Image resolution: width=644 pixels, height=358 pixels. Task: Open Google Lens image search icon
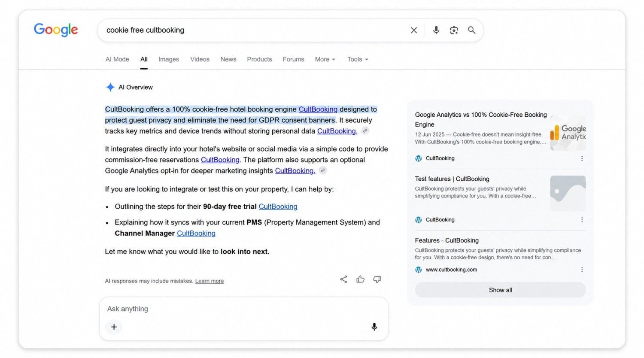(x=454, y=30)
